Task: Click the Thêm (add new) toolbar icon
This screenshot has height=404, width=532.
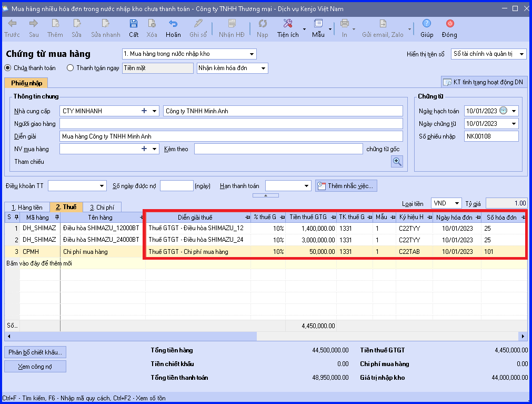Action: tap(55, 23)
